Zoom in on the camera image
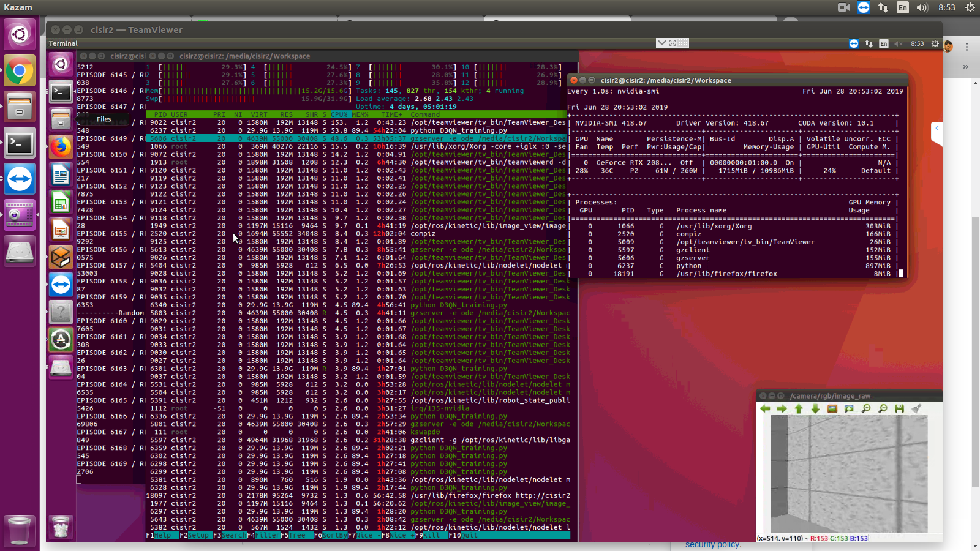The width and height of the screenshot is (980, 551). 866,409
